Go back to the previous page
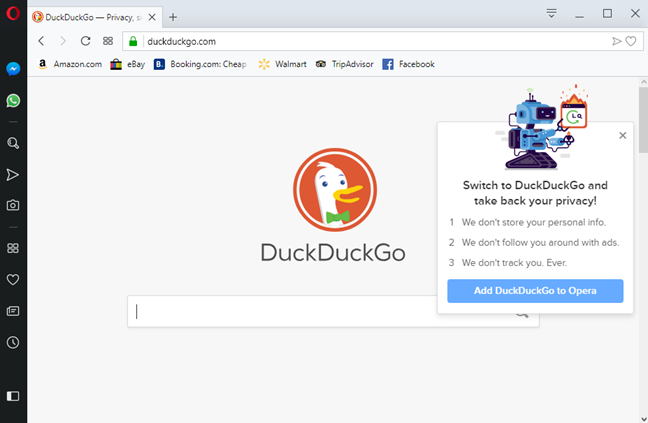Image resolution: width=648 pixels, height=423 pixels. [41, 41]
